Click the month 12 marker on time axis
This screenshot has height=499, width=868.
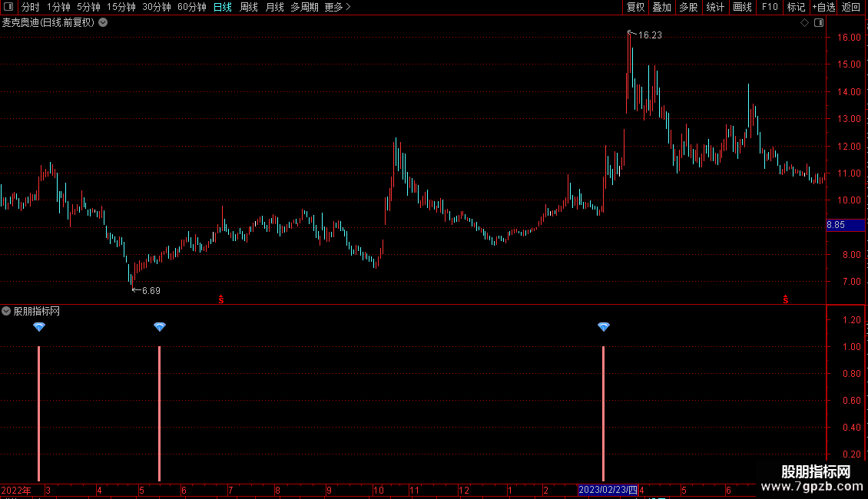pyautogui.click(x=464, y=490)
